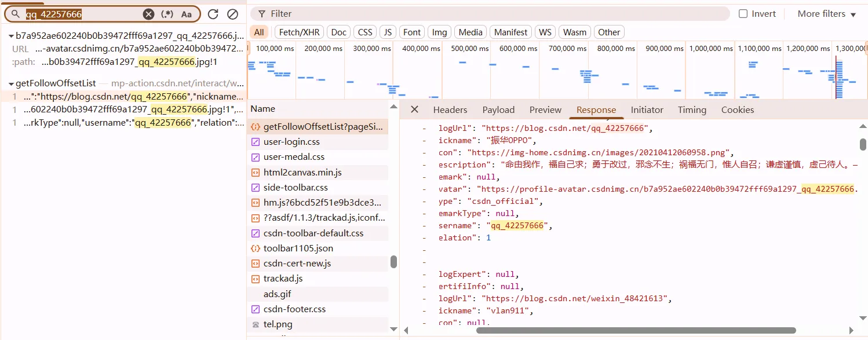Filter by Media requests
This screenshot has height=340, width=868.
point(471,32)
